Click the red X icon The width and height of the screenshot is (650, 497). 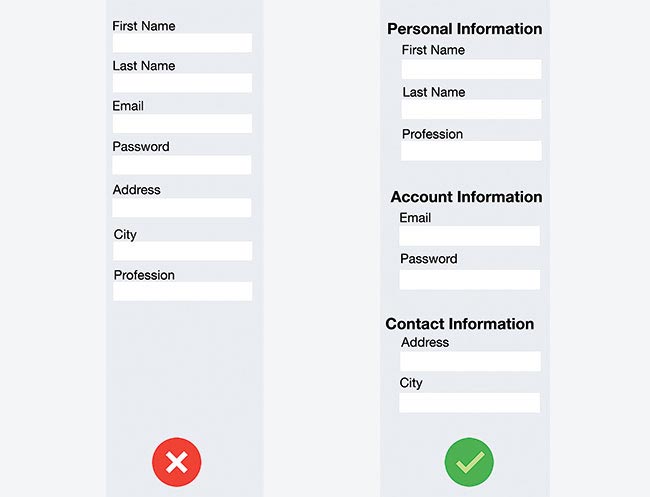point(177,461)
